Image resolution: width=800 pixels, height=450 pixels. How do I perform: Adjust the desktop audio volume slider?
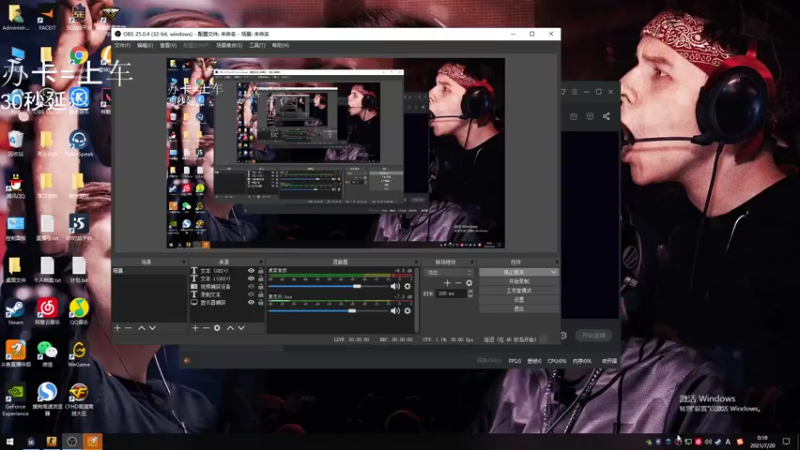(328, 286)
